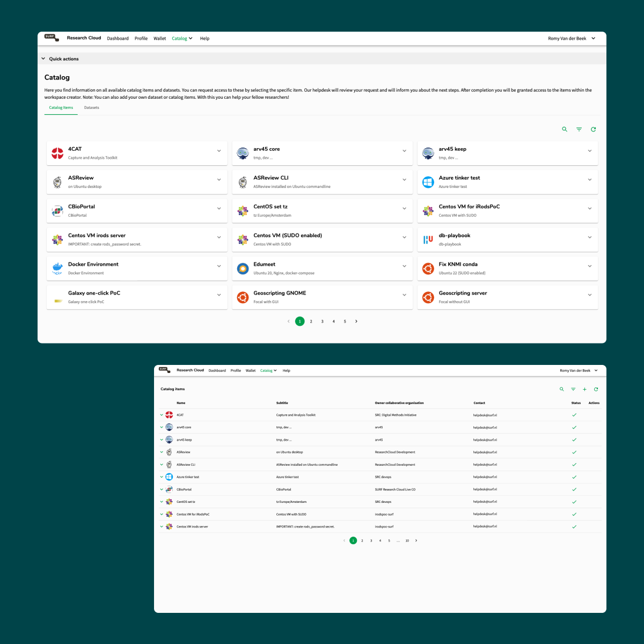This screenshot has height=644, width=644.
Task: Expand the arv45 keep card
Action: [590, 151]
